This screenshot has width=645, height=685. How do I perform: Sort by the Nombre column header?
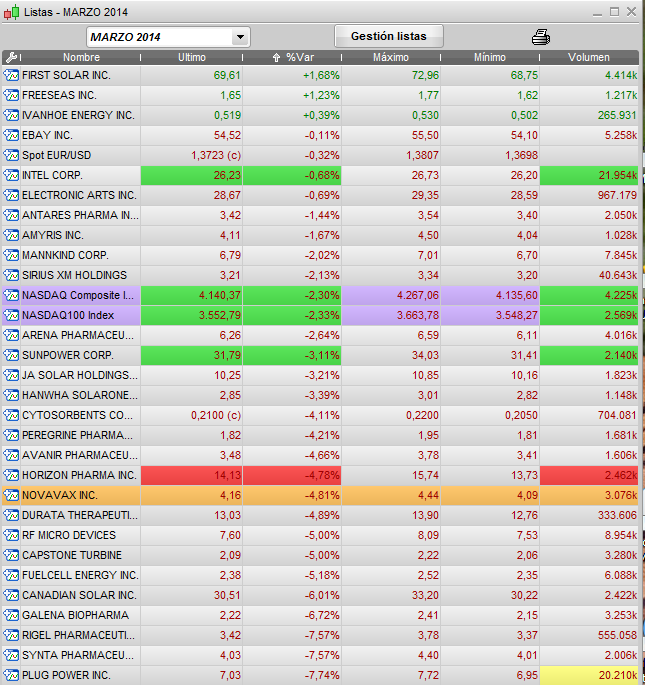click(x=81, y=57)
